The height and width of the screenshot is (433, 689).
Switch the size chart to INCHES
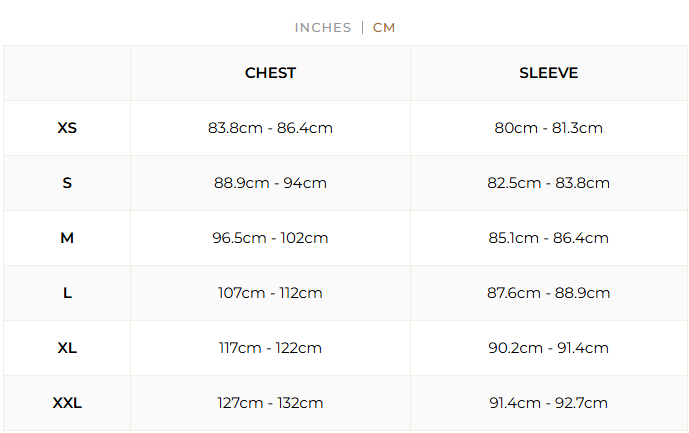pyautogui.click(x=322, y=28)
